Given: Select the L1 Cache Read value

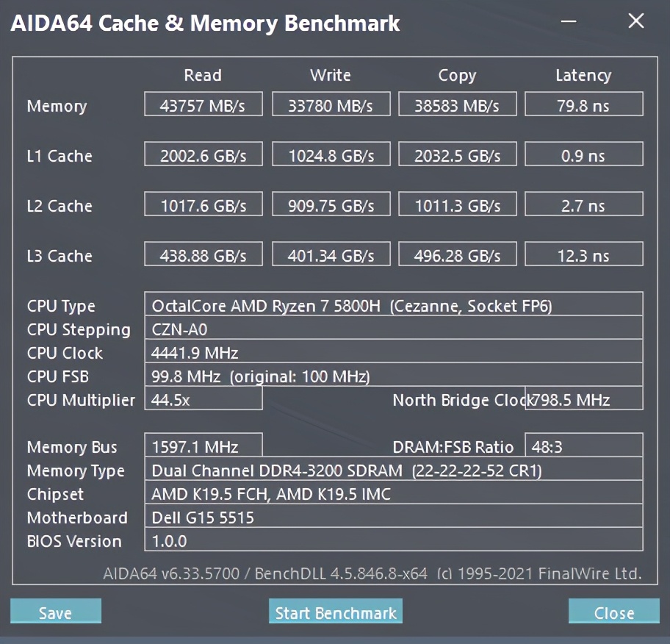Looking at the screenshot, I should click(x=203, y=155).
